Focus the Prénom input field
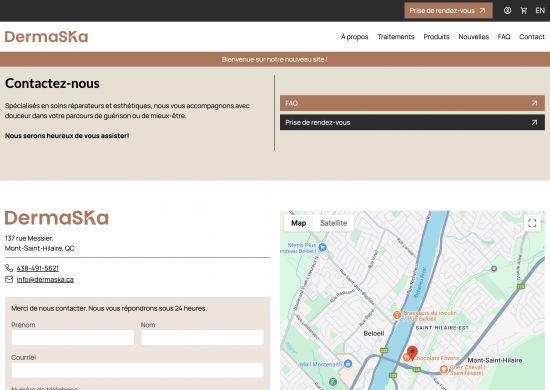Viewport: 550px width, 390px height. pyautogui.click(x=73, y=337)
